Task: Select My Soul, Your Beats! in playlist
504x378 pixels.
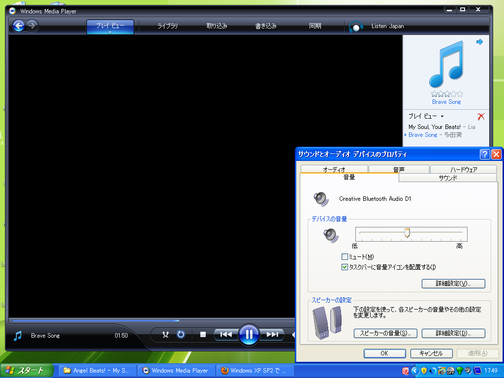Action: coord(442,127)
